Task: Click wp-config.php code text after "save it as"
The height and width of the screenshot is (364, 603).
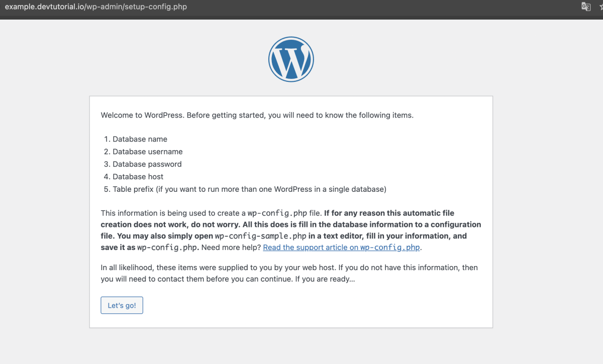Action: [167, 248]
